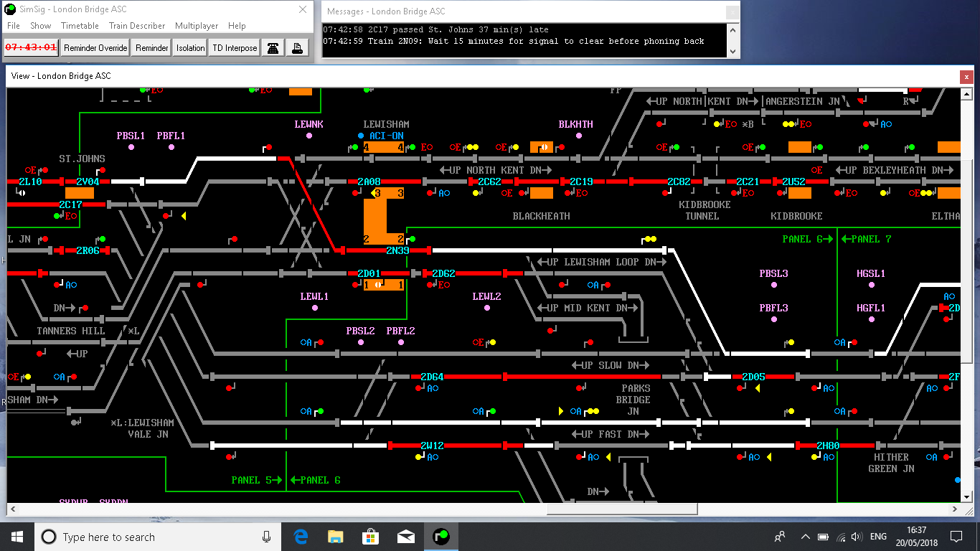Open the Windows Start menu
This screenshot has height=551, width=980.
(17, 537)
